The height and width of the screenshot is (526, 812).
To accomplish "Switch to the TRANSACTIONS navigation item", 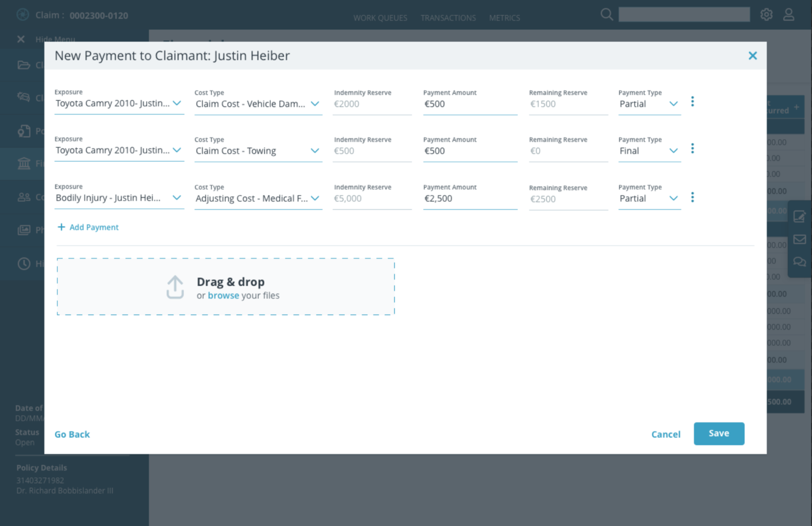I will [448, 18].
